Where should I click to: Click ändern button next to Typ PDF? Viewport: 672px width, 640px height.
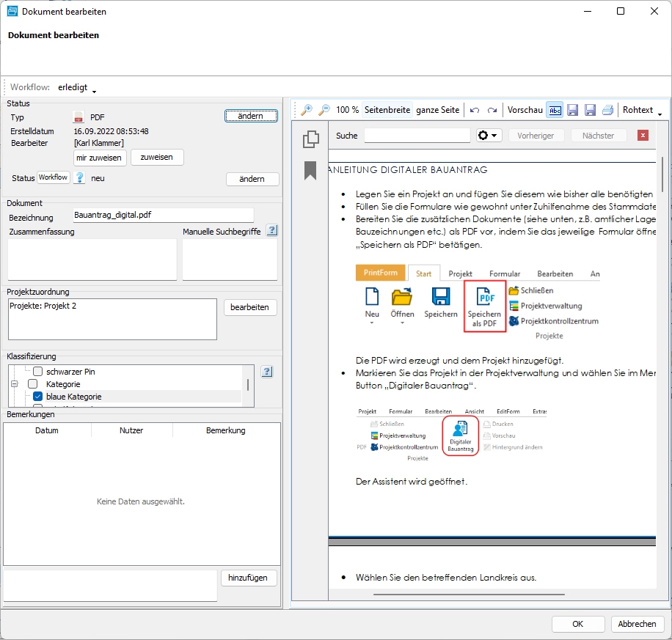[251, 116]
